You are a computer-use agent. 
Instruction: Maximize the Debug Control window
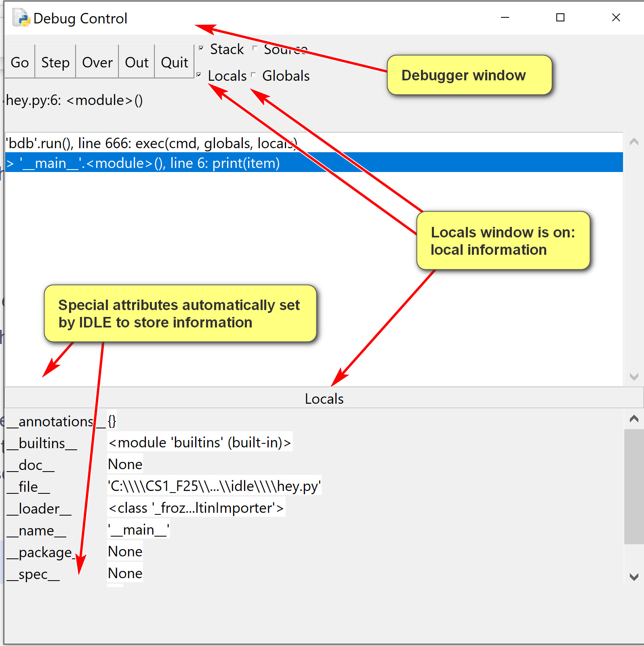(x=560, y=17)
